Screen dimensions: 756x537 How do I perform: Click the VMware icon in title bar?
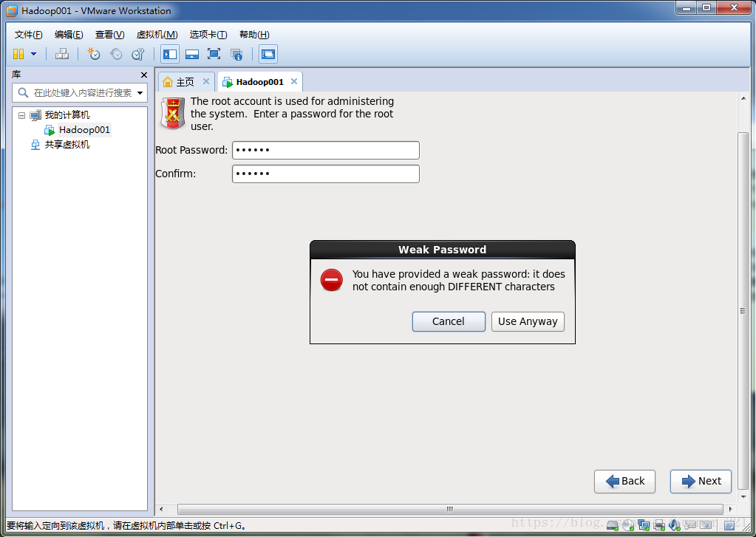[x=12, y=10]
